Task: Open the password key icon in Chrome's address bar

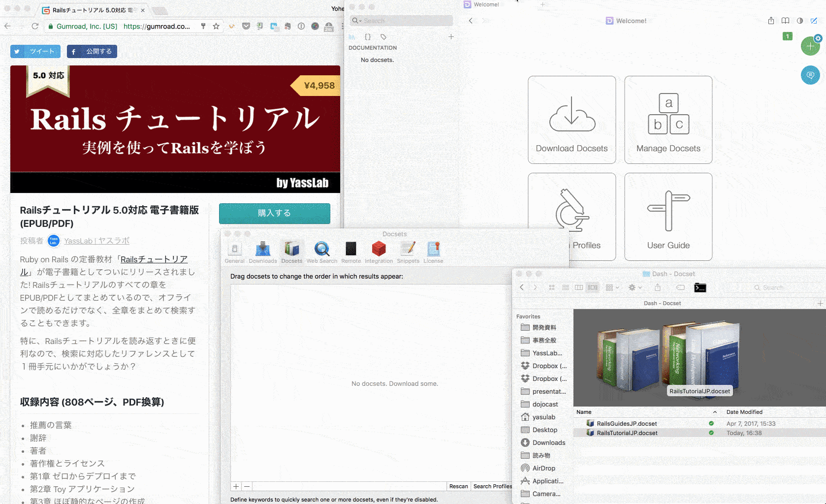Action: tap(203, 26)
